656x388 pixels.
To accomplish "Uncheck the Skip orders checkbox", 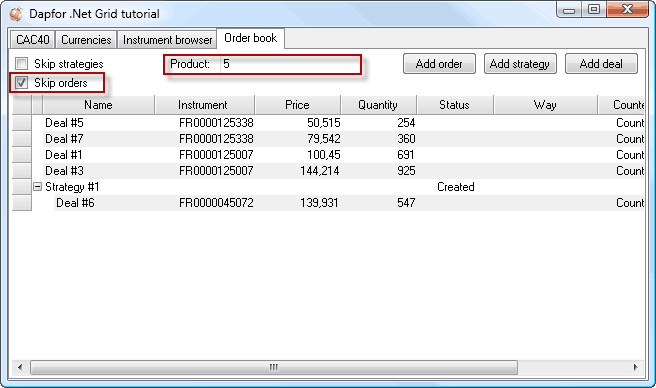I will pyautogui.click(x=21, y=82).
